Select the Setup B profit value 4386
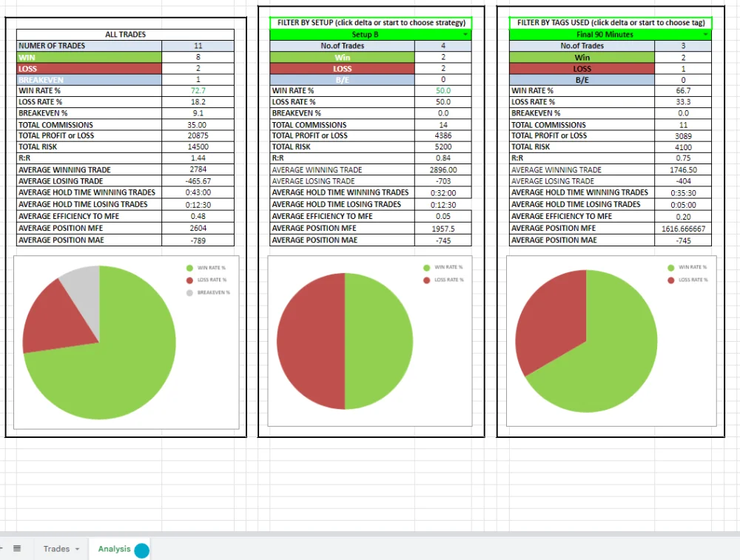Screen dimensions: 740x560 [443, 135]
